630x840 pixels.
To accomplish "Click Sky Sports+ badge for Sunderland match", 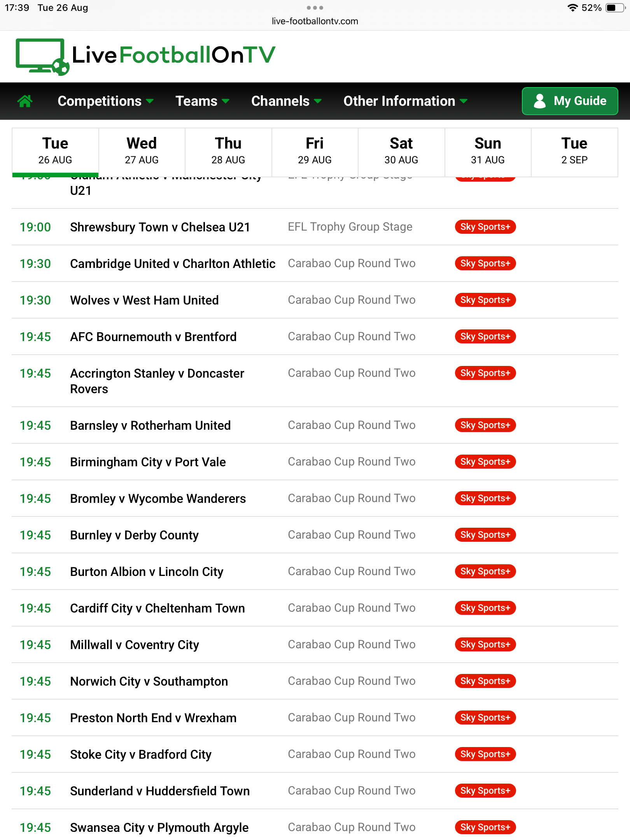I will click(x=485, y=791).
